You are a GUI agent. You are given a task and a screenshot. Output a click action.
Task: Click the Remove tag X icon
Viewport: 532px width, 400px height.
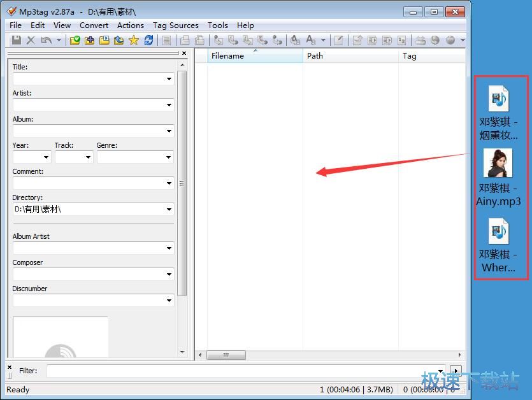click(x=31, y=40)
